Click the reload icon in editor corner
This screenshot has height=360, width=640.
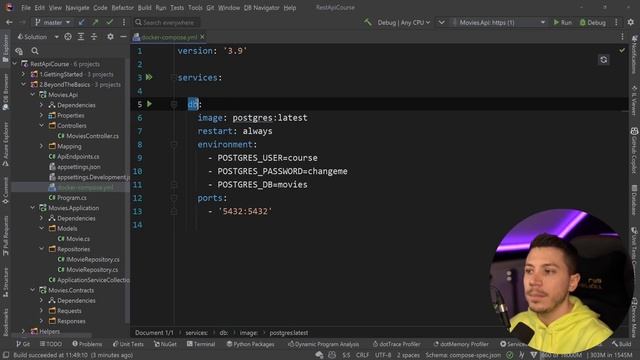604,60
